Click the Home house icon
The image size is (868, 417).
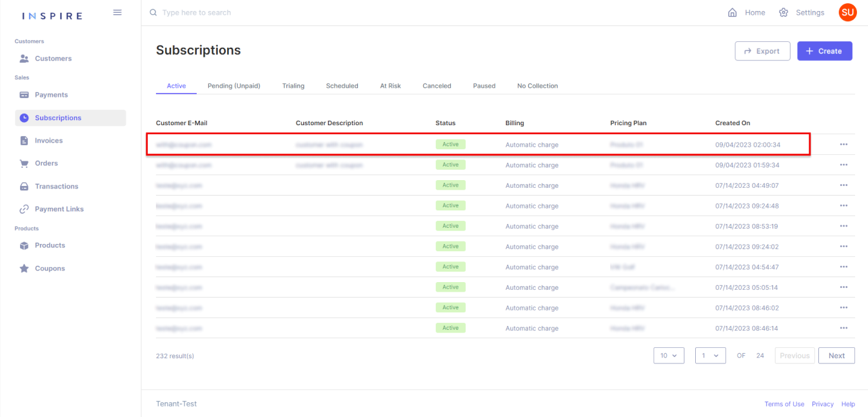click(x=732, y=12)
